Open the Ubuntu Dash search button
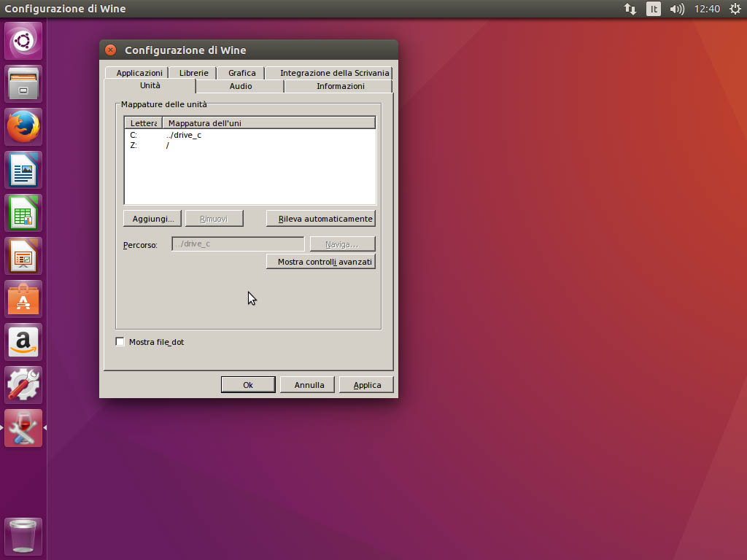Image resolution: width=747 pixels, height=560 pixels. 24,41
